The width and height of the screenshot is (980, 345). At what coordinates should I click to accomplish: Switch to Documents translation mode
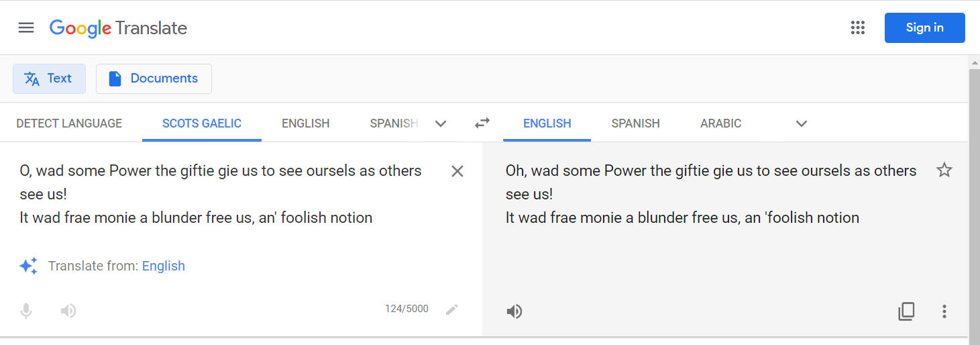(154, 79)
